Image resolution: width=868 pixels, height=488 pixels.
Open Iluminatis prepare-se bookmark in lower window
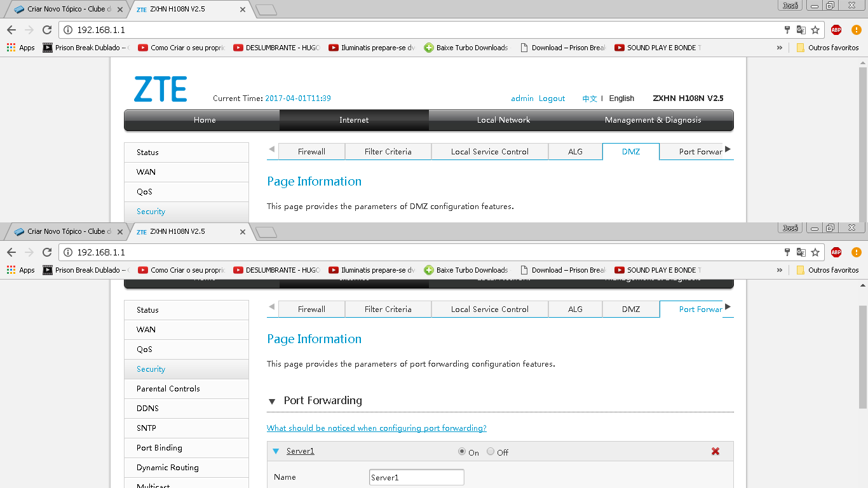372,270
